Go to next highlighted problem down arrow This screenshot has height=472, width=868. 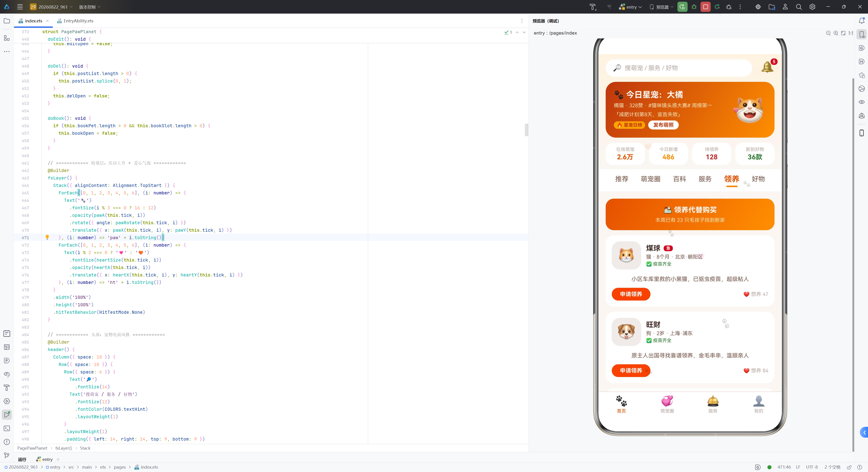524,32
